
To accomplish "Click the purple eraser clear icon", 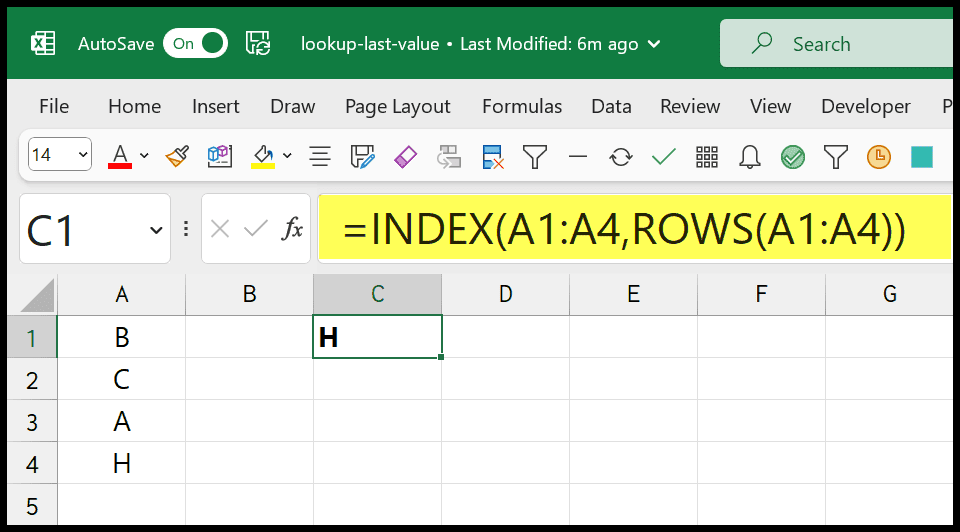I will tap(405, 157).
